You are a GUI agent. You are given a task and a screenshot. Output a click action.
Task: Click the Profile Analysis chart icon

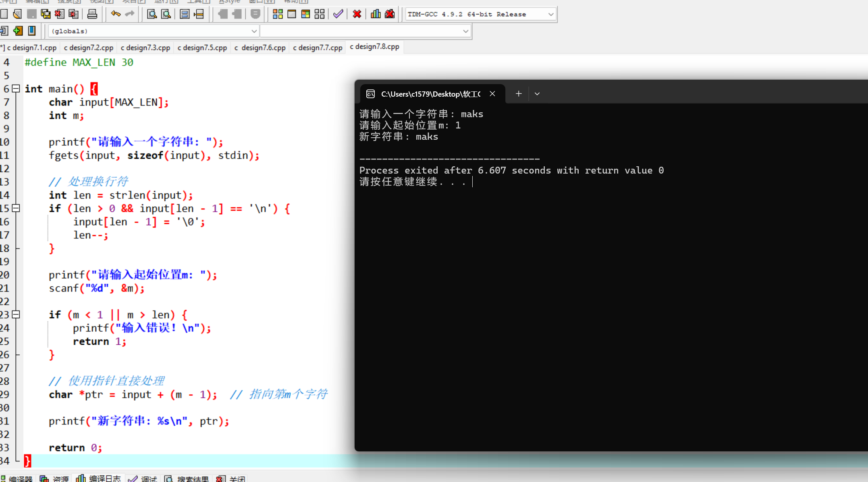pyautogui.click(x=375, y=14)
